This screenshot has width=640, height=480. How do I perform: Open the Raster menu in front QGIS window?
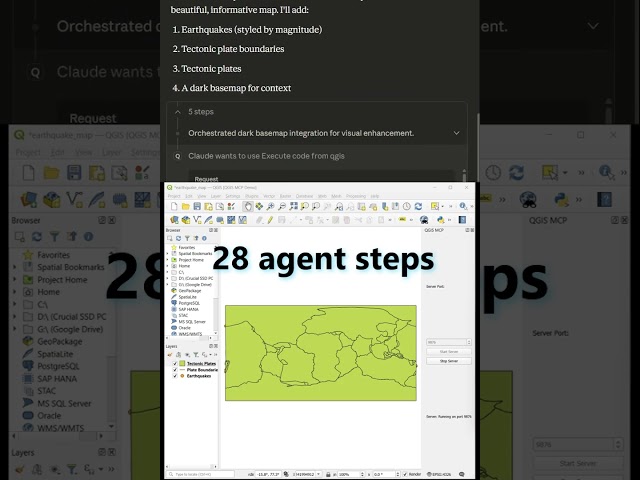click(285, 196)
